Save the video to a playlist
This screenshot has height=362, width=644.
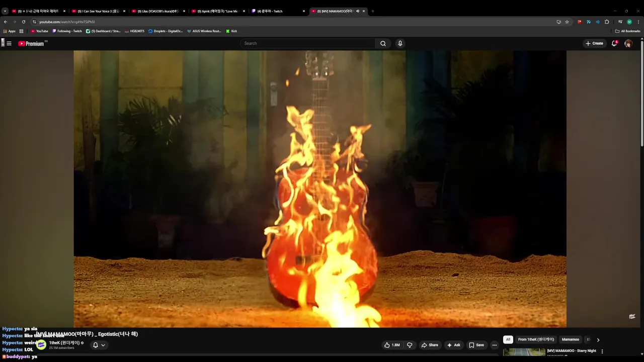pos(476,345)
